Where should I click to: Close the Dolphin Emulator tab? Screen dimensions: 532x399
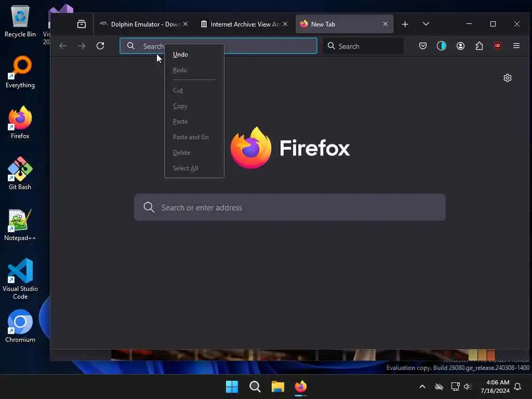coord(185,24)
